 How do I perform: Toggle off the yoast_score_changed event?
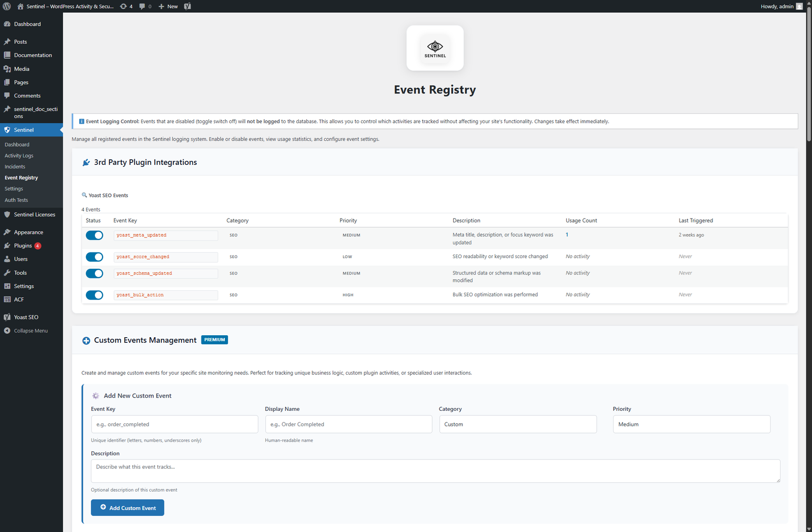click(94, 257)
